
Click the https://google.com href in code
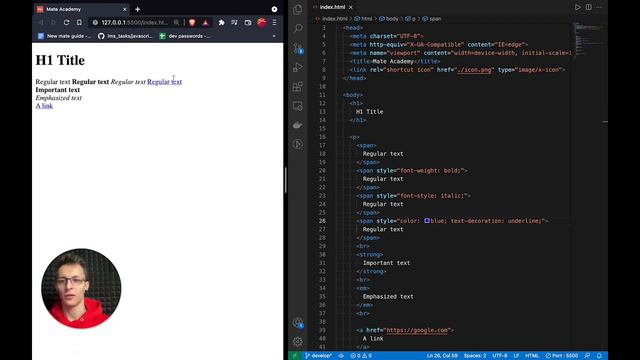click(417, 330)
